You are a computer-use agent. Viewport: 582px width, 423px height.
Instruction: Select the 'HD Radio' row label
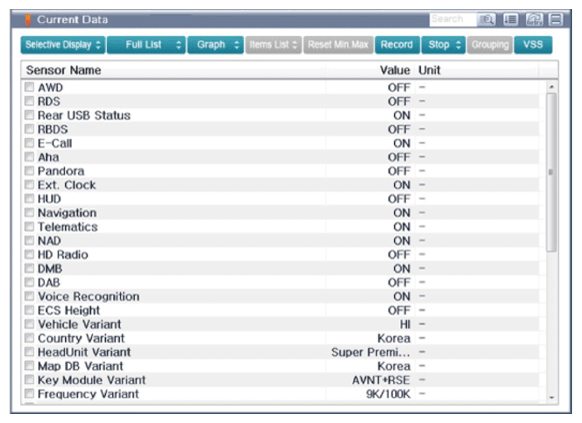[x=63, y=255]
